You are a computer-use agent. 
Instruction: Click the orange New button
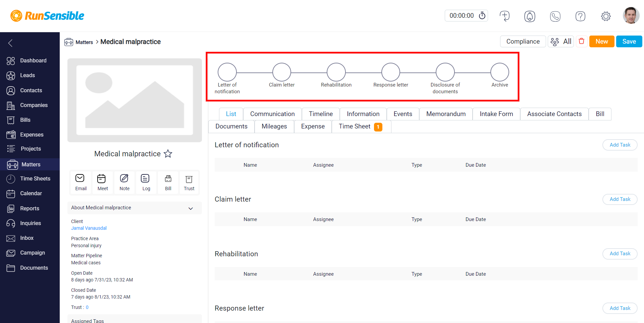tap(602, 41)
